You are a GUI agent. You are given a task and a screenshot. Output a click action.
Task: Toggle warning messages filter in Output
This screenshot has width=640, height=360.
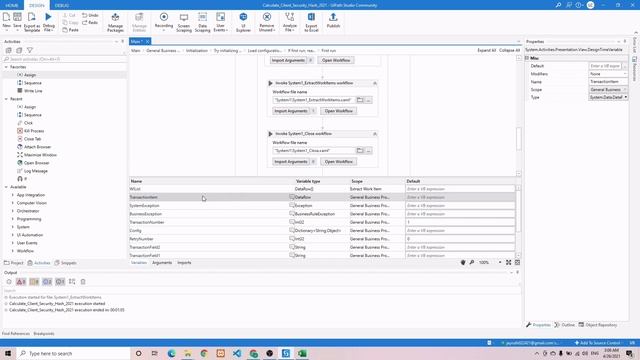[x=34, y=282]
